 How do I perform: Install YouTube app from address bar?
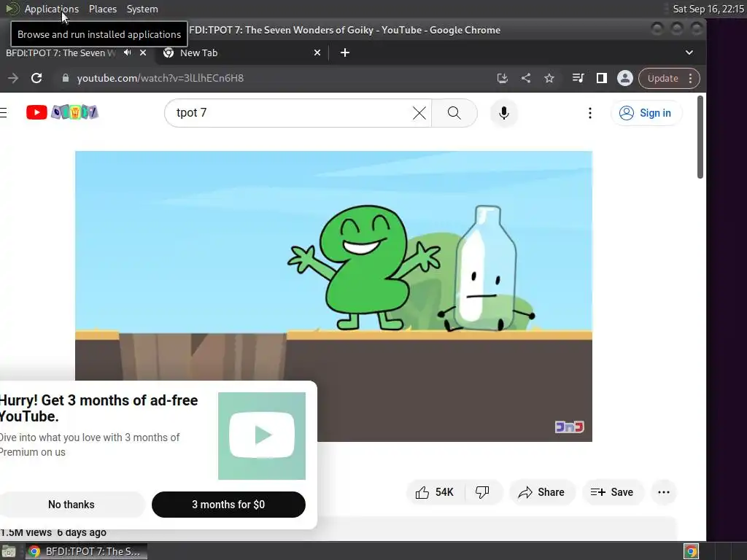(502, 78)
